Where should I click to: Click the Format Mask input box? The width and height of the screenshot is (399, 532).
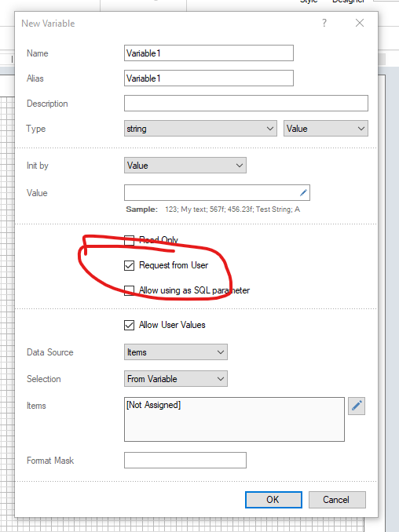coord(185,461)
